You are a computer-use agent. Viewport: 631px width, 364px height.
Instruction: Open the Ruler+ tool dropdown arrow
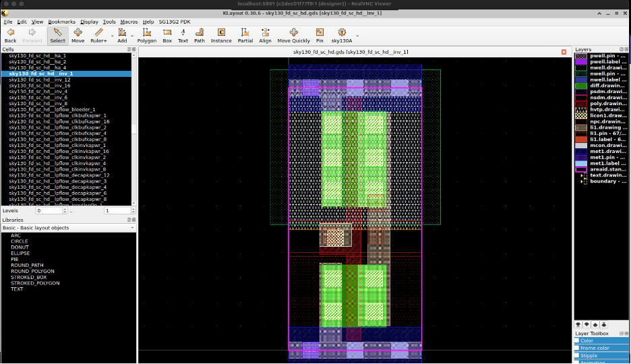pos(111,35)
